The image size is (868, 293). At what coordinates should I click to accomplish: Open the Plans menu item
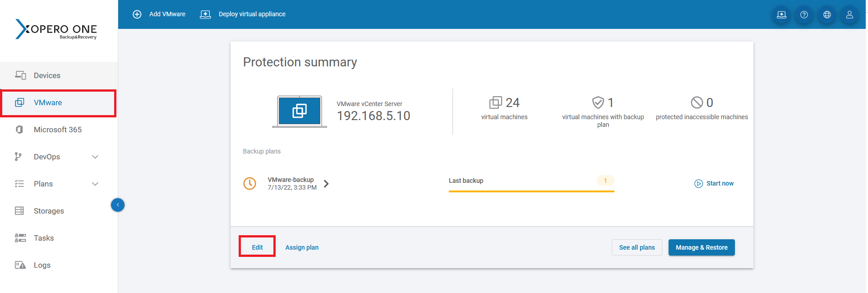coord(43,184)
